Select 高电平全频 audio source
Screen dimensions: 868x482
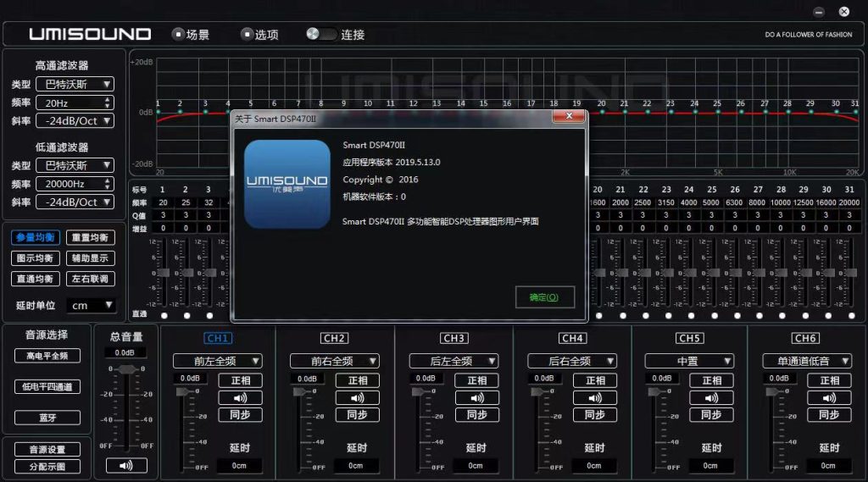coord(47,356)
